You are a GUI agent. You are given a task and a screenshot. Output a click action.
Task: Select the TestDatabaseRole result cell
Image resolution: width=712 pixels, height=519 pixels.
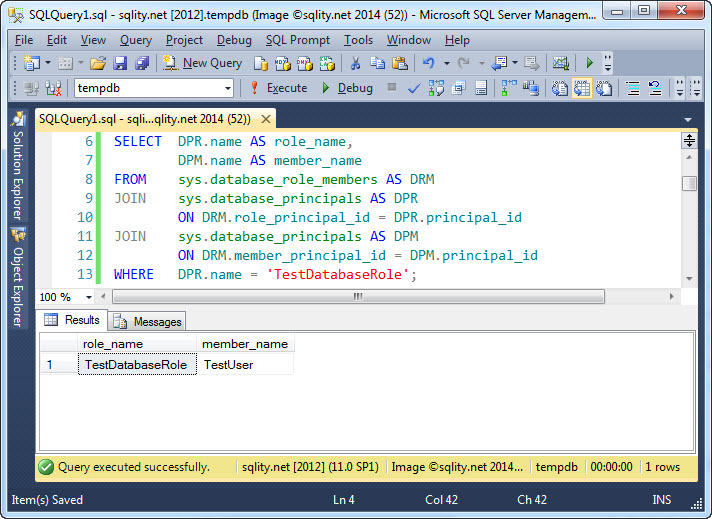(137, 365)
